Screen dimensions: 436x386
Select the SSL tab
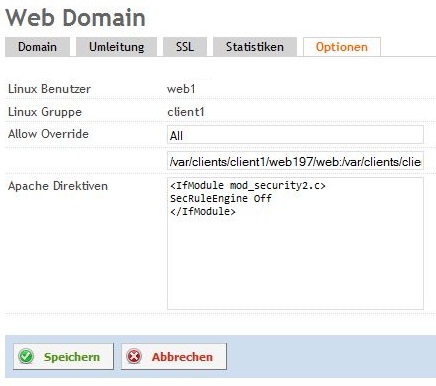tap(185, 47)
